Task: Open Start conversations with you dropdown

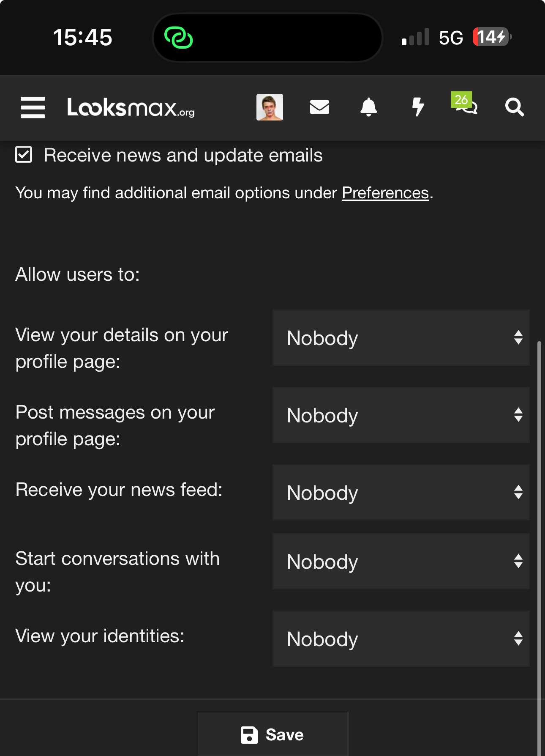Action: pos(401,562)
